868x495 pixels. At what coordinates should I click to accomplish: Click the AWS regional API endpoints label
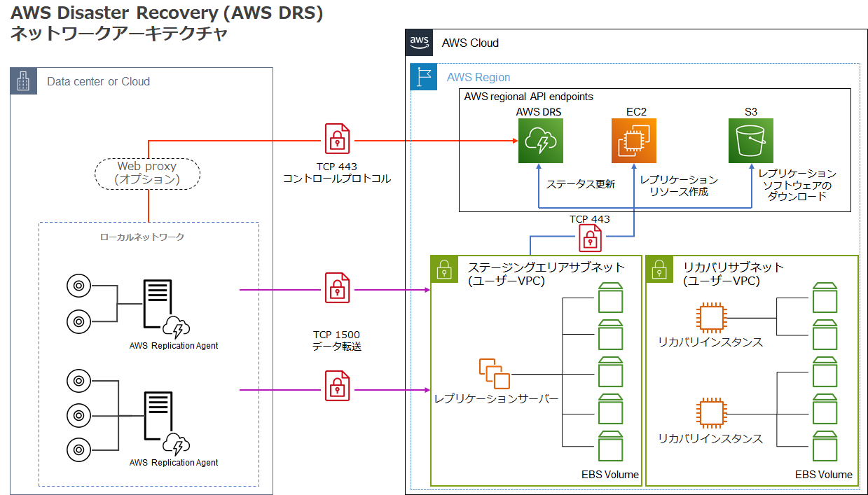(528, 97)
